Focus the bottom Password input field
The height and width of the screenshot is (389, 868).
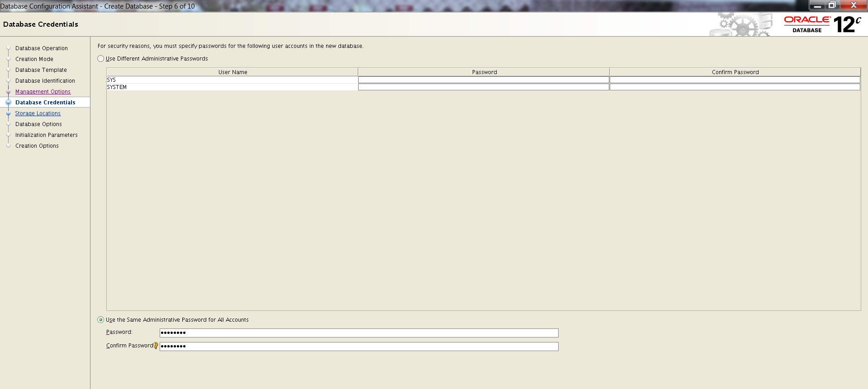point(359,333)
